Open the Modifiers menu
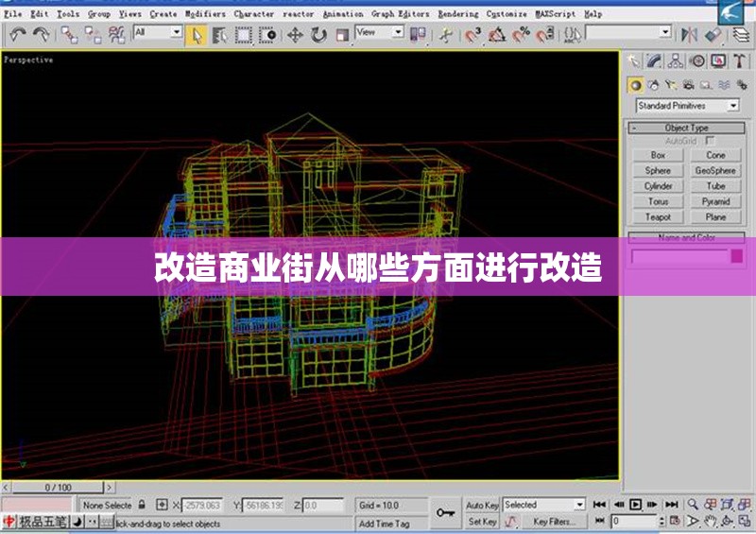The width and height of the screenshot is (756, 534). (205, 14)
